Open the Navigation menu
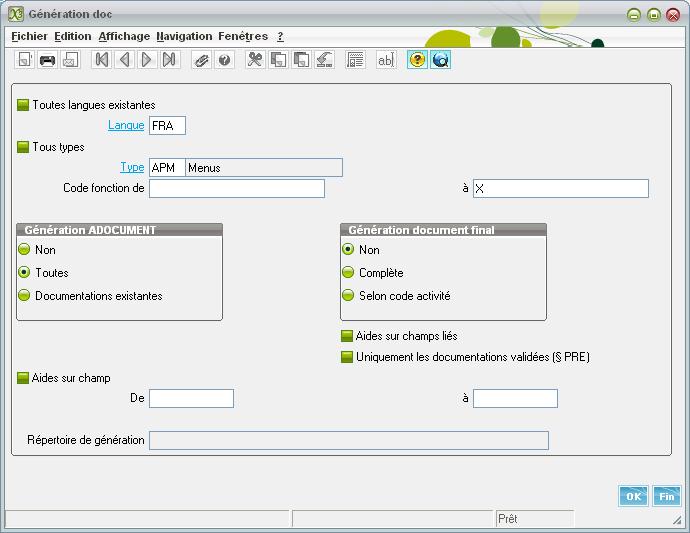 coord(184,36)
